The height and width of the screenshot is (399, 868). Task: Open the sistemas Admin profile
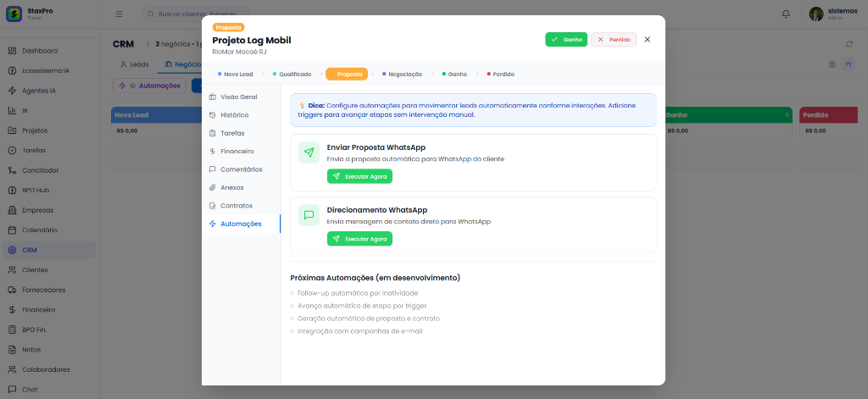(x=833, y=14)
